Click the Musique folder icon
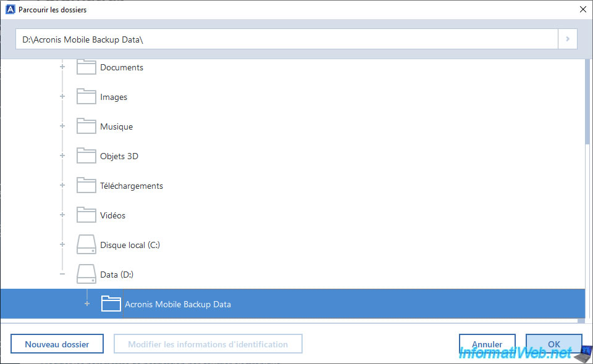593x364 pixels. tap(86, 126)
